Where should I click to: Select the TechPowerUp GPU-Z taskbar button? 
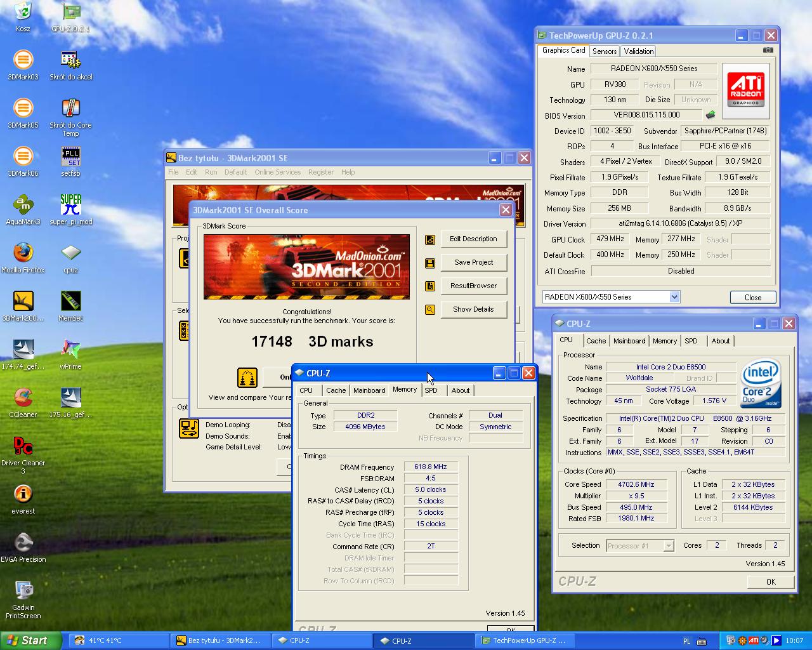tap(524, 640)
